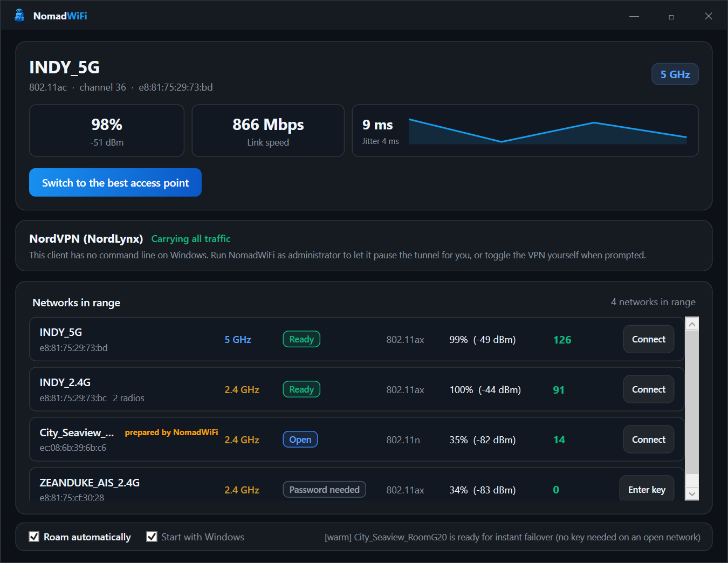
Task: Click the network list scroll down arrow
Action: (x=692, y=493)
